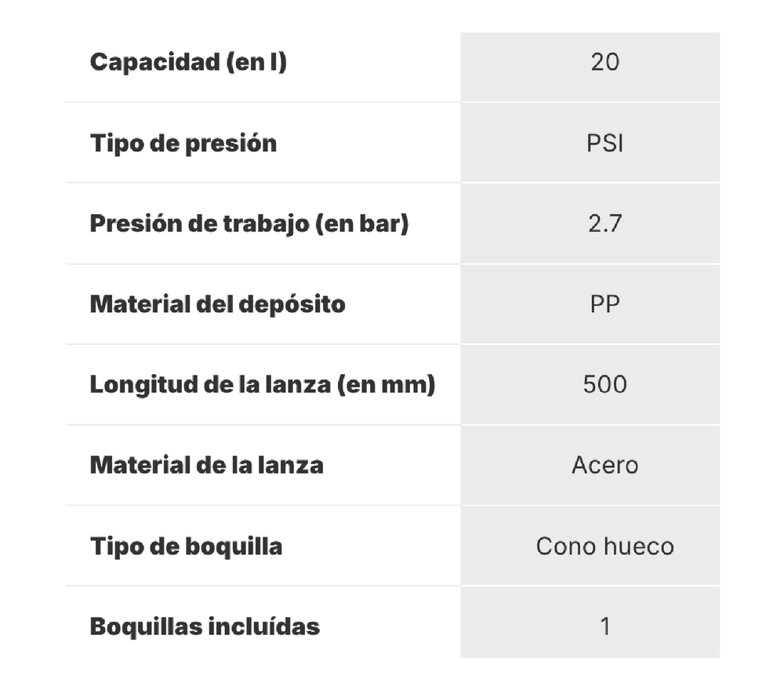Click the word 'hueco' in nozzle type

(640, 547)
